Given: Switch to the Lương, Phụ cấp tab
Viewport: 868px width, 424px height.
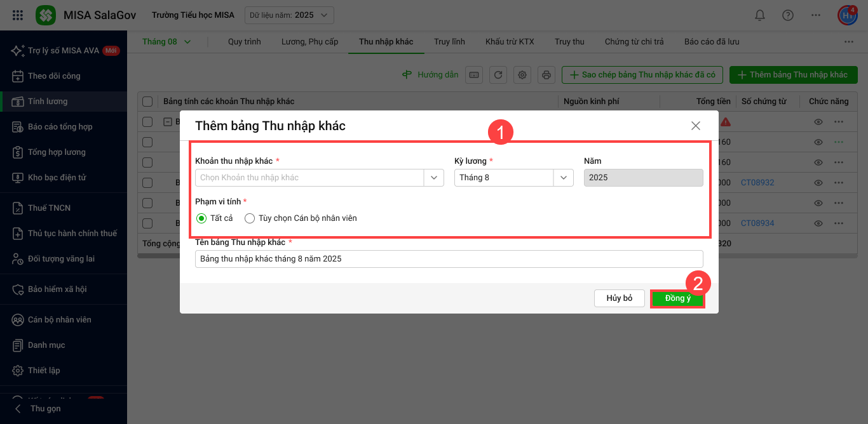Looking at the screenshot, I should (309, 42).
